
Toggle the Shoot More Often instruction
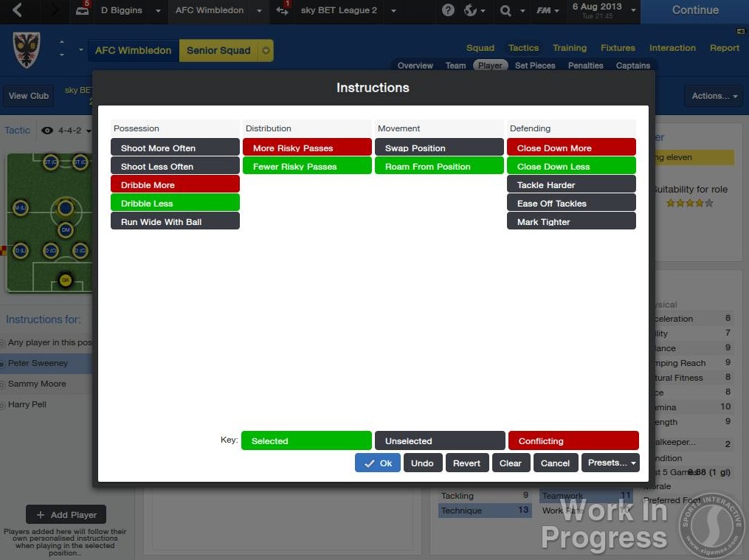click(x=175, y=148)
